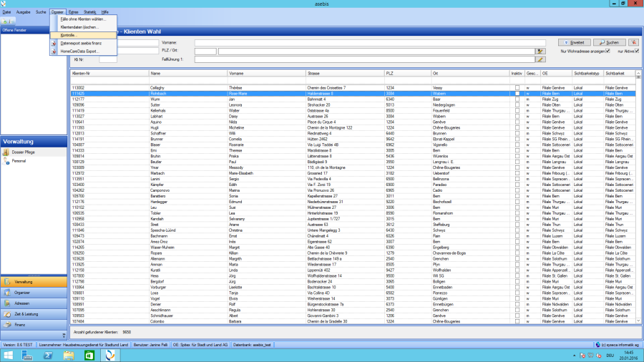Choose 'Klientendaten löschen...' from Dossier menu
644x362 pixels.
[79, 26]
